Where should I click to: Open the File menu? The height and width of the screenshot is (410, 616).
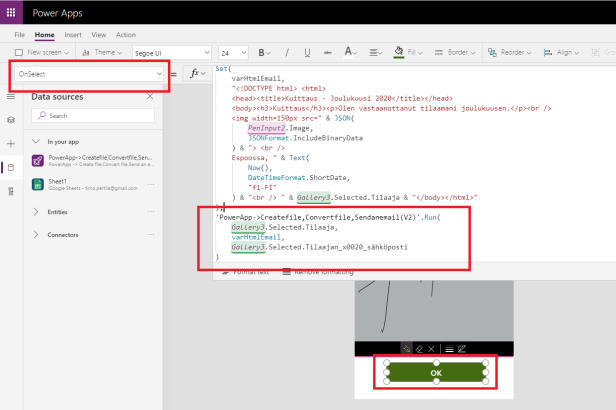[19, 35]
